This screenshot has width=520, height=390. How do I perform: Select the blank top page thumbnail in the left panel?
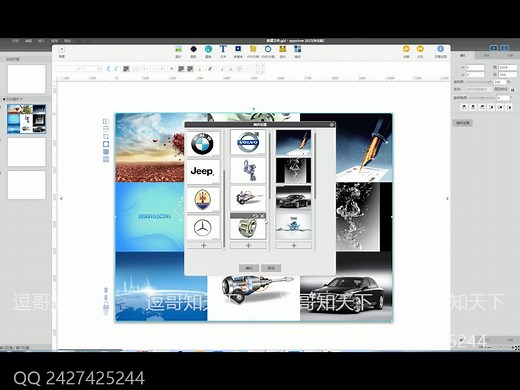(26, 79)
